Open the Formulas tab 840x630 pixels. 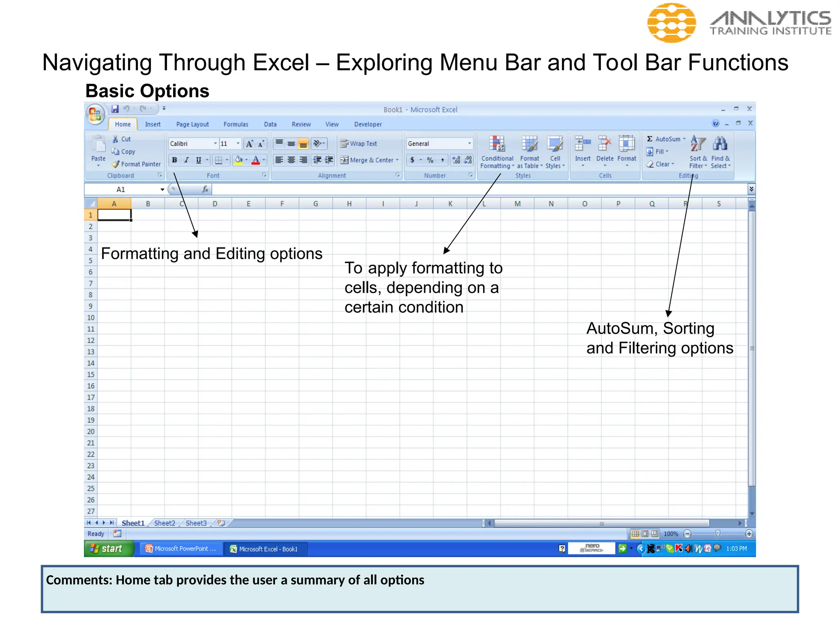point(236,124)
